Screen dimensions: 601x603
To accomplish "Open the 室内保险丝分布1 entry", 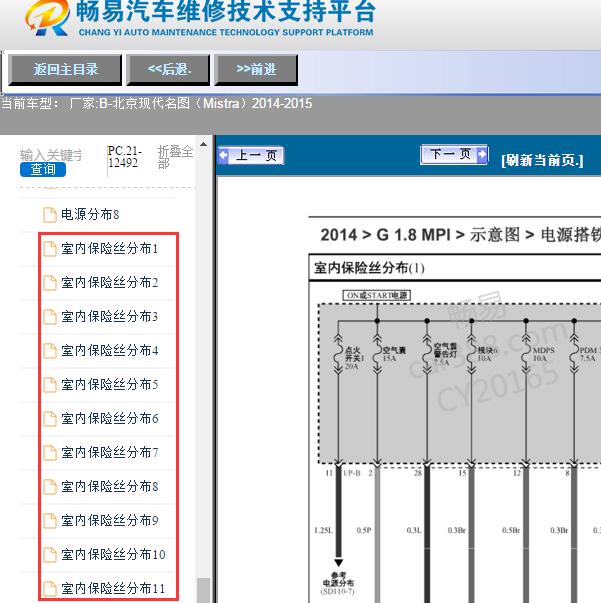I will click(x=110, y=248).
